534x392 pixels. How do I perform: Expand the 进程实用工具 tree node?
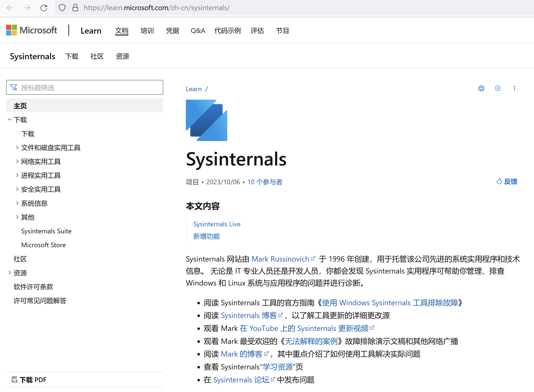coord(17,175)
